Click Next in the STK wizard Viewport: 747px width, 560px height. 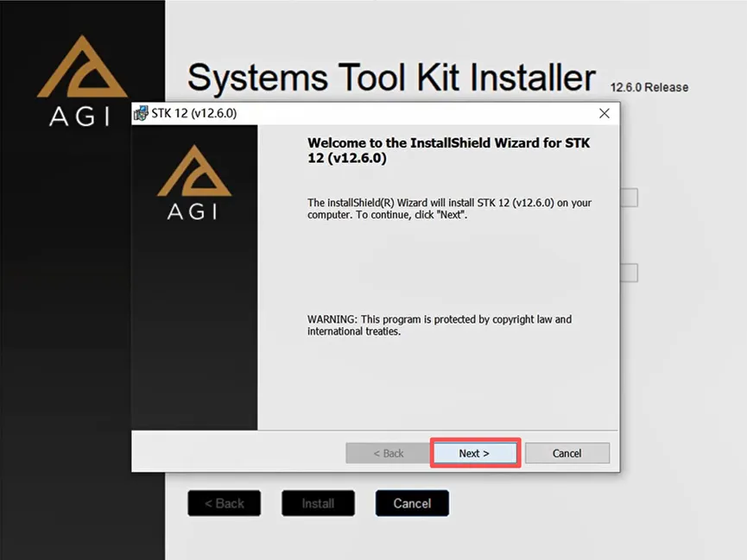click(474, 453)
